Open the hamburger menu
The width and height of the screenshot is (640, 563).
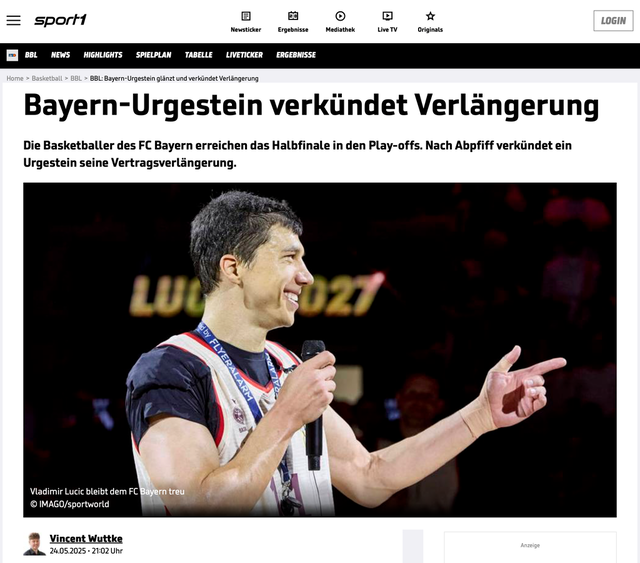pos(13,20)
